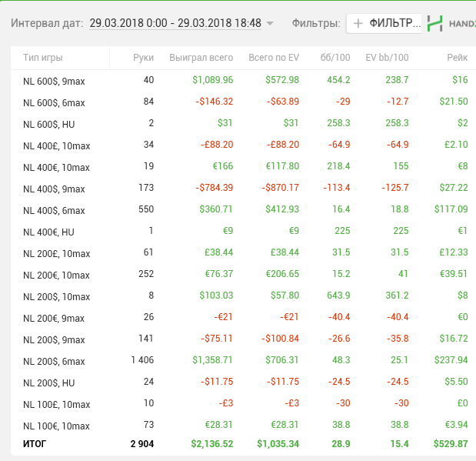Select the NL 400$, 6max row

(54, 210)
